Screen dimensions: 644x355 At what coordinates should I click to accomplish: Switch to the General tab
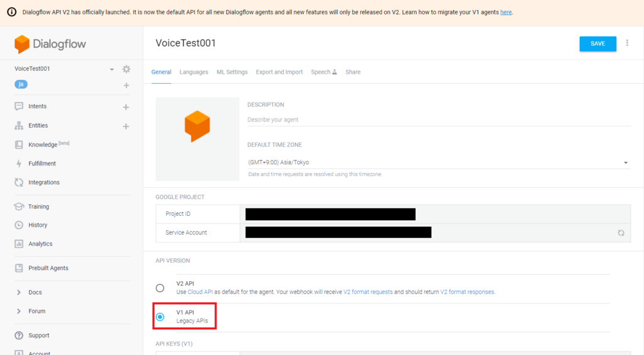(162, 72)
